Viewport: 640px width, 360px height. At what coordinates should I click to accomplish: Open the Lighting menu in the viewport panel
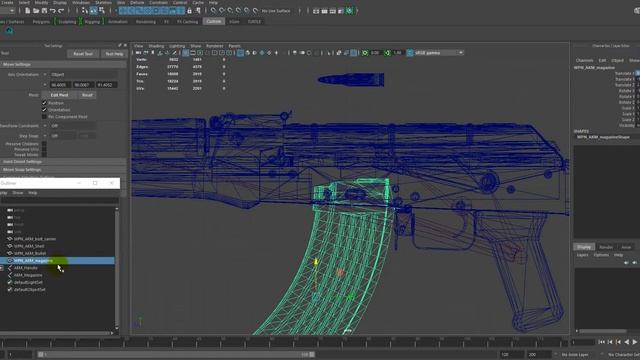[x=177, y=46]
